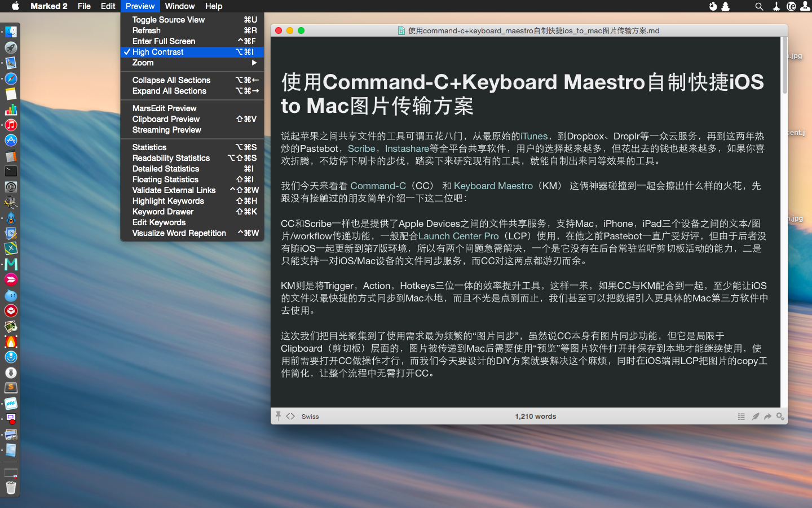Follow the Scribe link in the first paragraph
812x508 pixels.
[361, 148]
